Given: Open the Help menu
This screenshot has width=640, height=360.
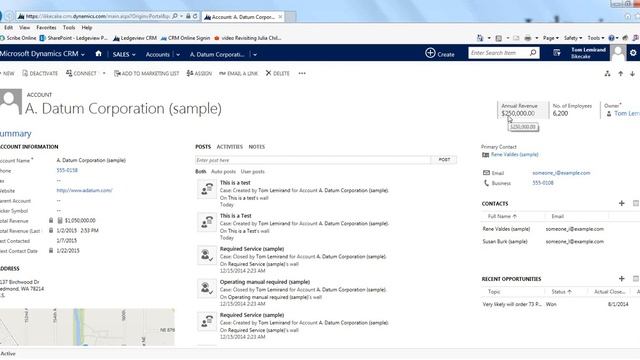Looking at the screenshot, I should pos(87,28).
